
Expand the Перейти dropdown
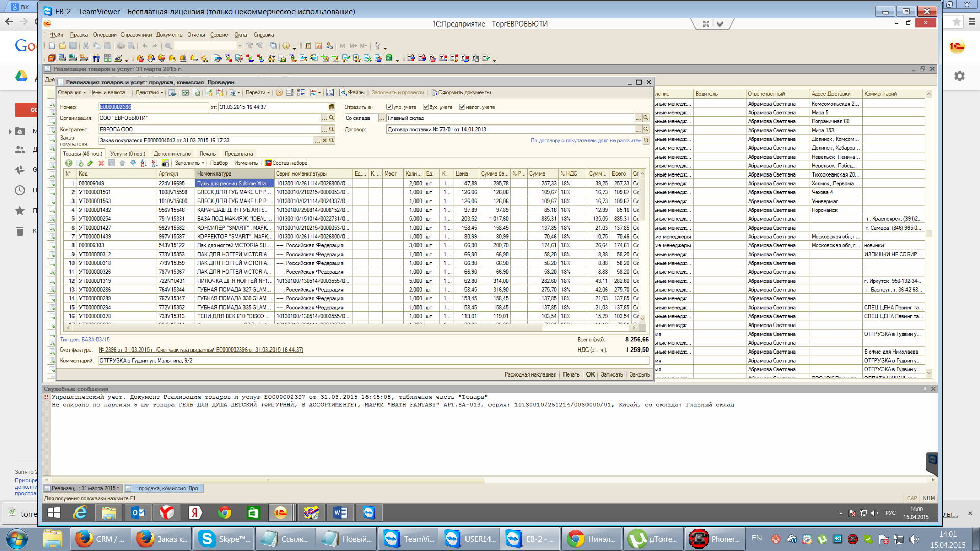click(257, 93)
